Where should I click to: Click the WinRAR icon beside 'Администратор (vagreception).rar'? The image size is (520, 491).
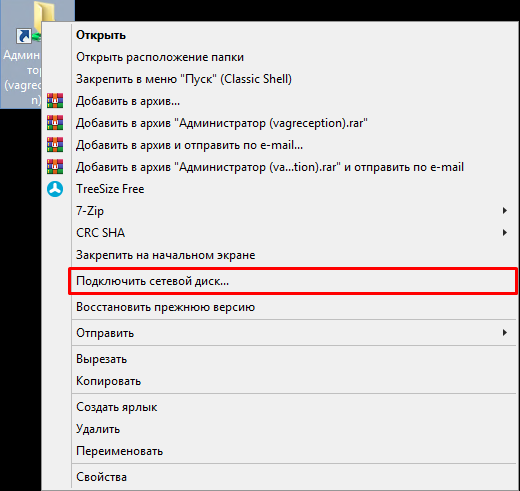point(55,123)
